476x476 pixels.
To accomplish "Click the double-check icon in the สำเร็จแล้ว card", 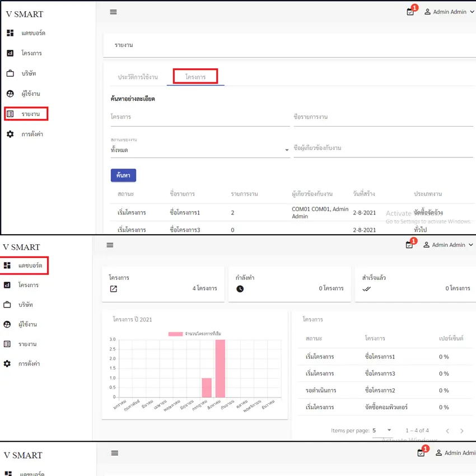I will coord(367,289).
